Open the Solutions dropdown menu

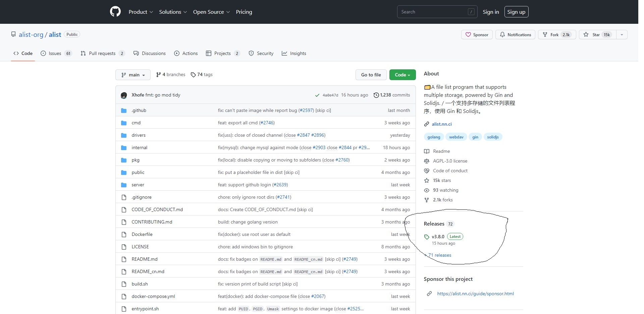click(x=173, y=12)
